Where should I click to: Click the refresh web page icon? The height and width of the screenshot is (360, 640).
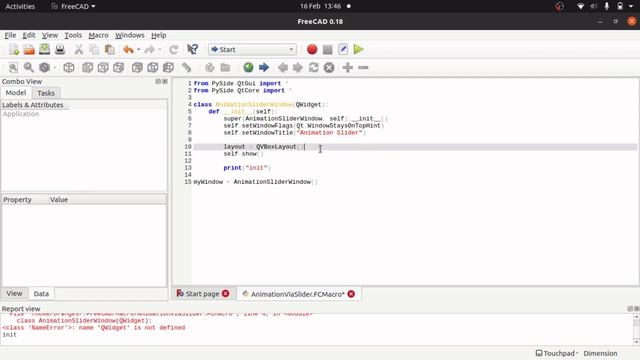pos(313,67)
